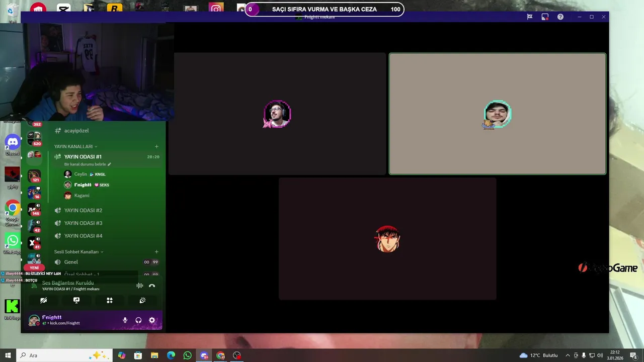This screenshot has width=644, height=362.
Task: Click the screen pop-out icon in Discord title bar
Action: [545, 17]
